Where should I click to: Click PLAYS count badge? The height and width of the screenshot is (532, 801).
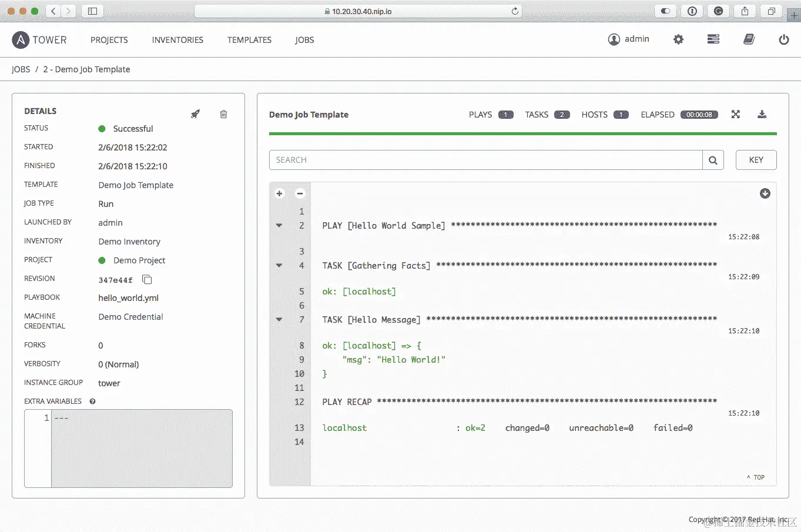point(506,115)
